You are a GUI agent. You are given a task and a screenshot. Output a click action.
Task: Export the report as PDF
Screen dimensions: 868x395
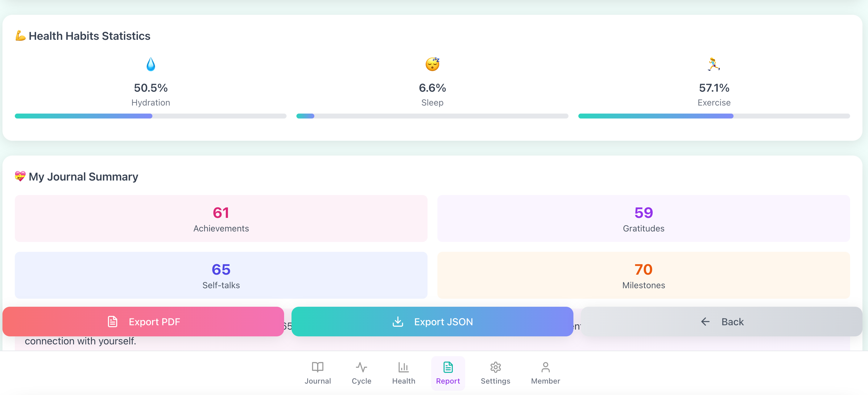click(x=143, y=322)
